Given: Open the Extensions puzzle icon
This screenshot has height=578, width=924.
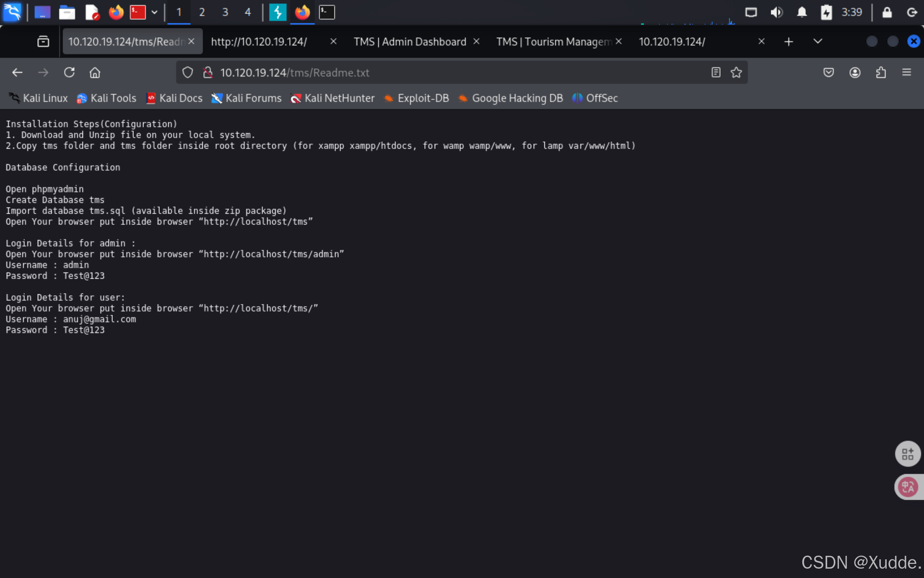Looking at the screenshot, I should 881,72.
